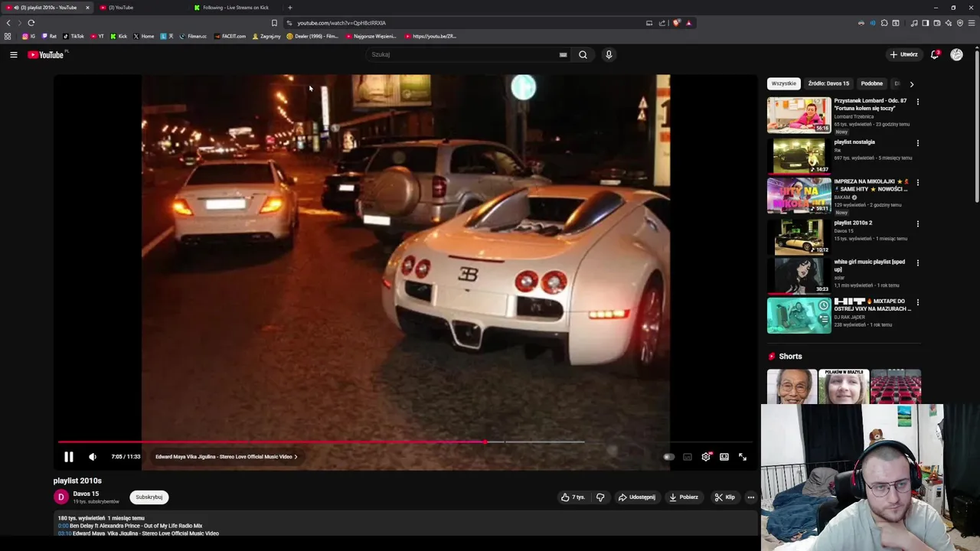Open Przystanek Lombard video thumbnail
The height and width of the screenshot is (551, 980).
(799, 116)
